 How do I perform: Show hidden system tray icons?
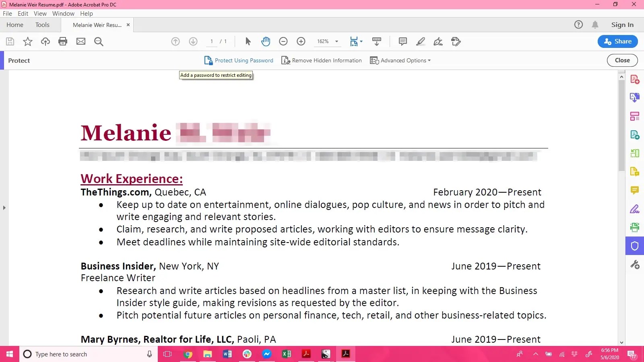tap(535, 354)
